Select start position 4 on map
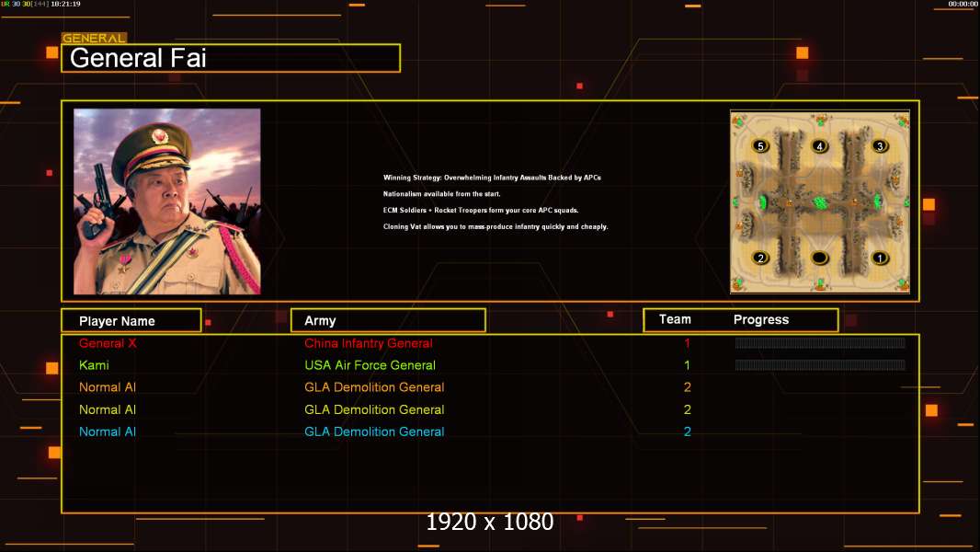The image size is (980, 552). click(x=819, y=146)
